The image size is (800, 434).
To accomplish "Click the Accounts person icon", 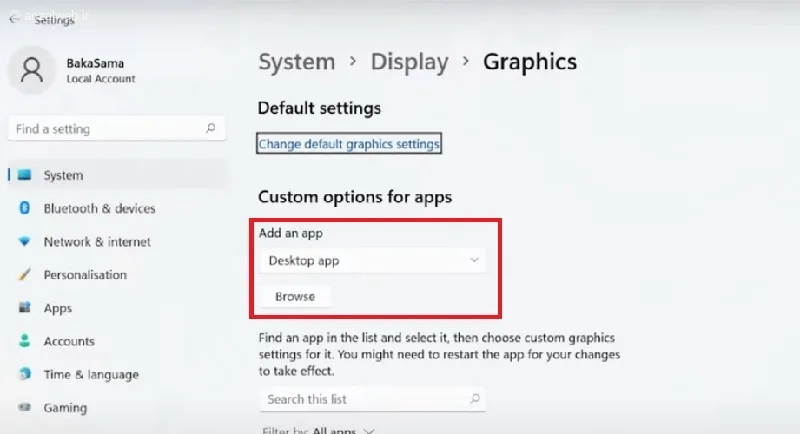I will tap(24, 341).
